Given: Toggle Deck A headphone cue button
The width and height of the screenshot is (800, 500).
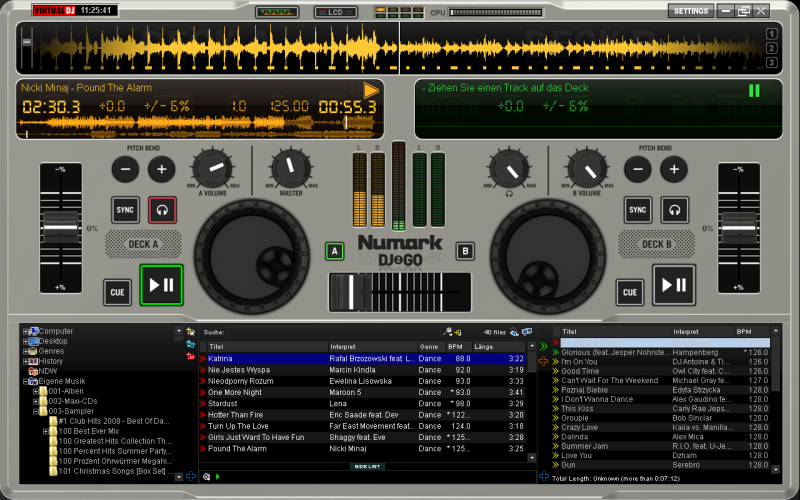Looking at the screenshot, I should point(162,210).
